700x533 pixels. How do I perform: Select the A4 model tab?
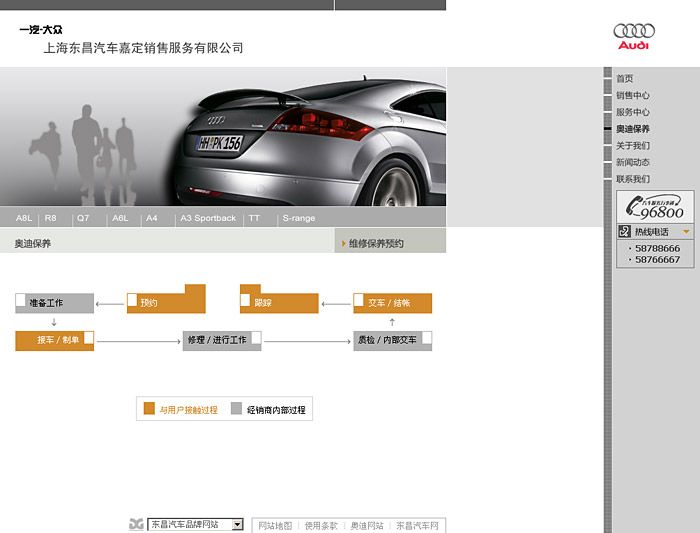152,218
